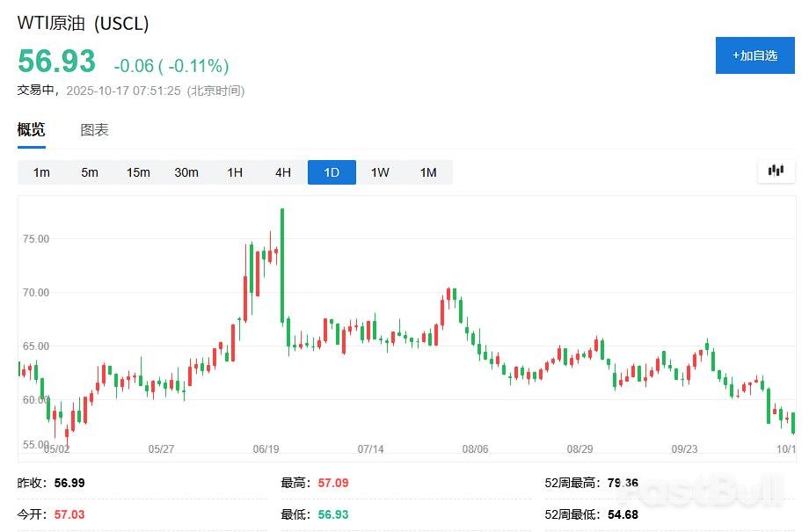Switch to the 图表 tab

pos(94,129)
